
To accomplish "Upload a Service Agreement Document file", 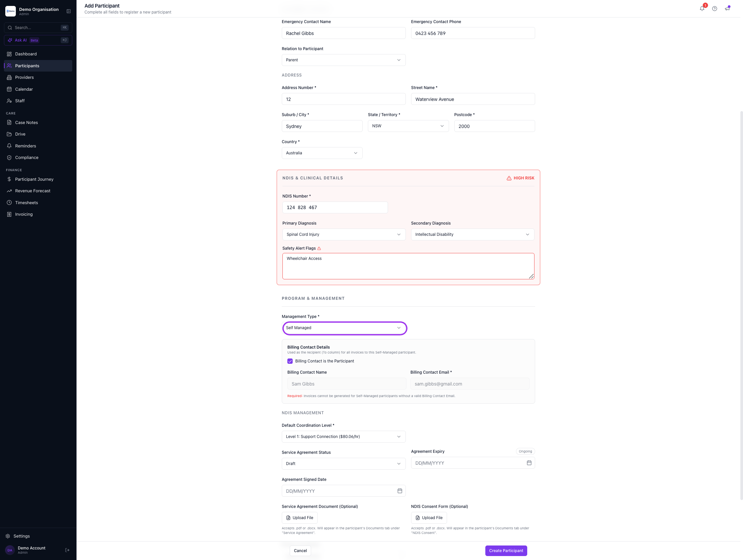I will pos(300,517).
